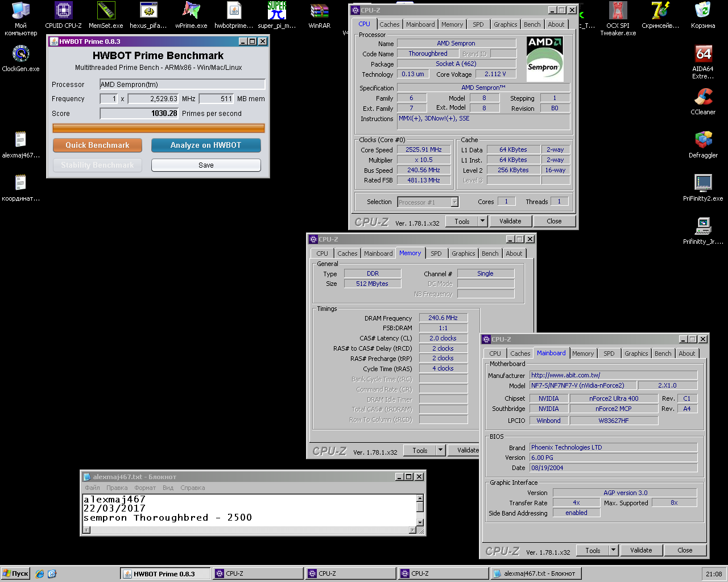Switch to CPU tab in Memory CPU-Z window
The image size is (728, 582).
point(322,253)
